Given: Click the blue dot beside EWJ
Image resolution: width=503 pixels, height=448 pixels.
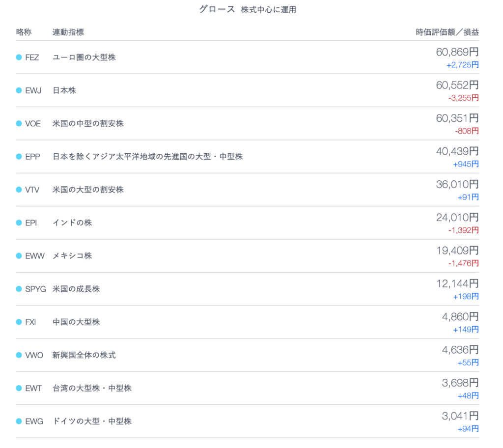Looking at the screenshot, I should pyautogui.click(x=19, y=90).
